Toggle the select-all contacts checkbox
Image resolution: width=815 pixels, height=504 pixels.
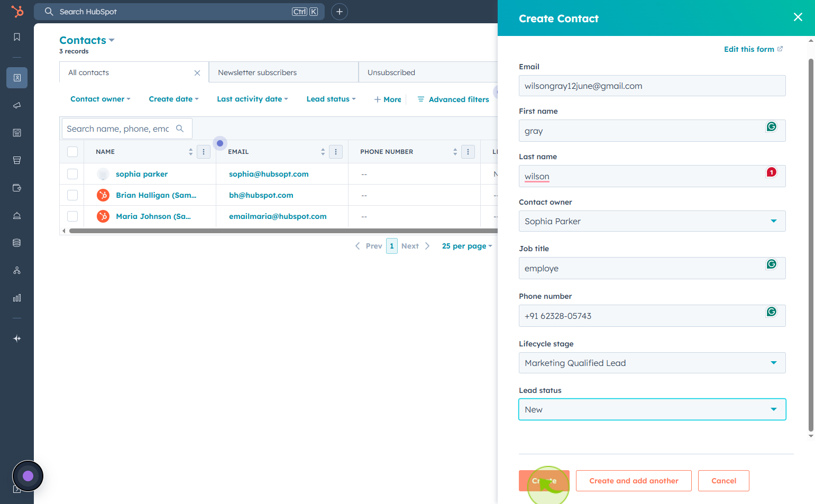point(72,152)
